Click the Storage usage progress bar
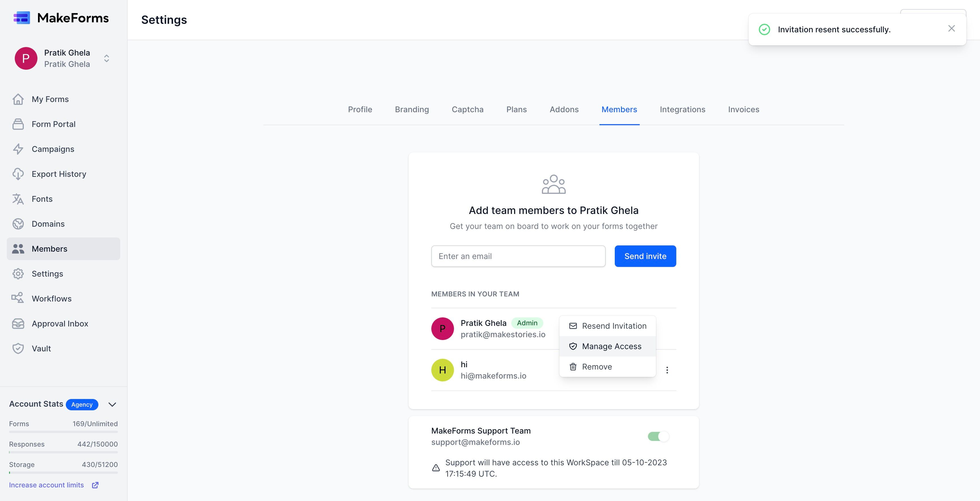This screenshot has width=980, height=501. point(64,473)
